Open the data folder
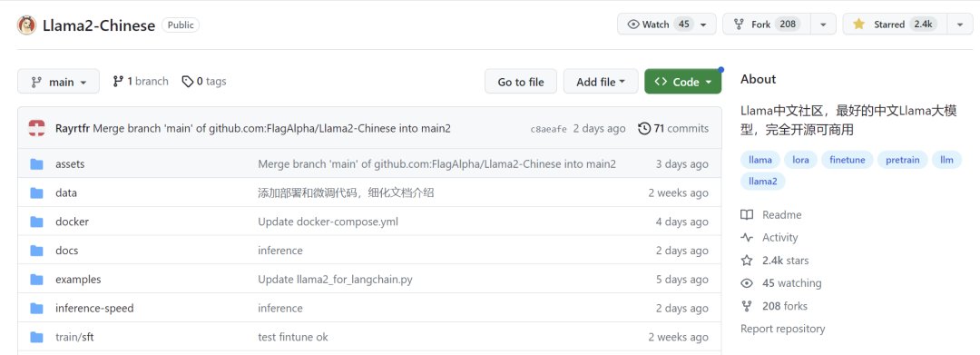 66,193
